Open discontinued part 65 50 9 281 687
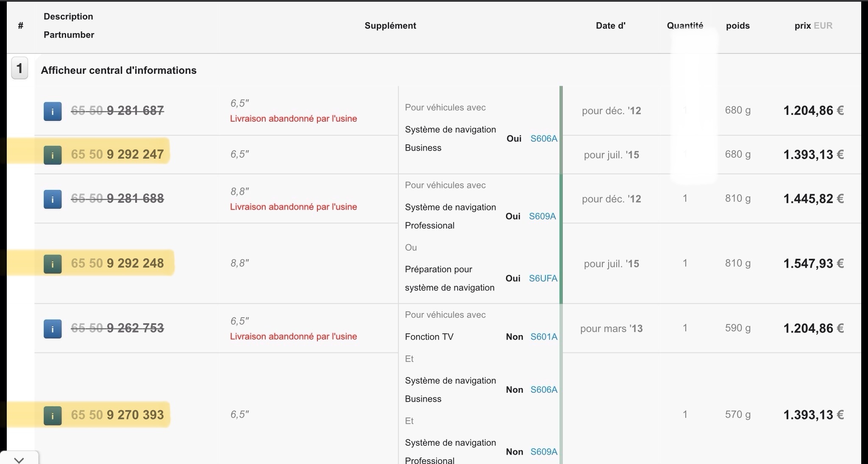Image resolution: width=868 pixels, height=464 pixels. (117, 111)
